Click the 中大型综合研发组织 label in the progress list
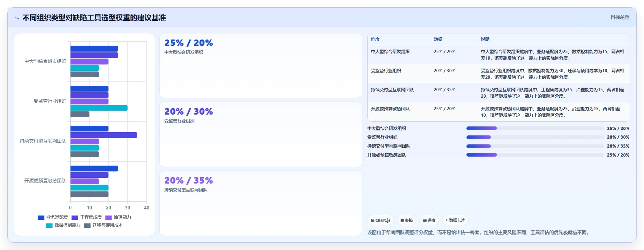644x250 pixels. click(x=387, y=129)
